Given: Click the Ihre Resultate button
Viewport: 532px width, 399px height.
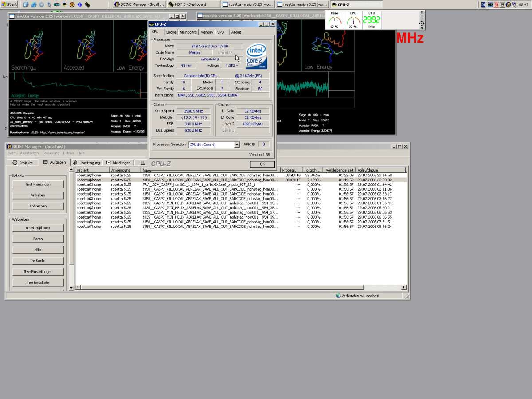Looking at the screenshot, I should click(38, 282).
